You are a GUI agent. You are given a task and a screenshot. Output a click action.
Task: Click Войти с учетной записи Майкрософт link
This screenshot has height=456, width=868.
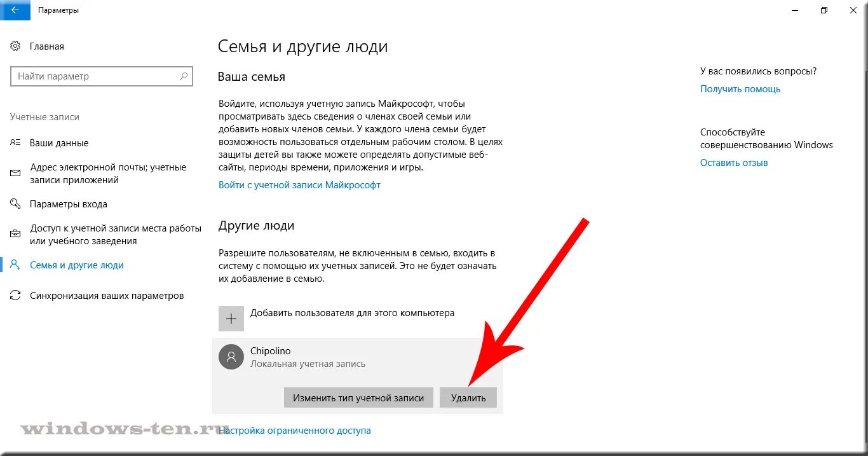(299, 185)
